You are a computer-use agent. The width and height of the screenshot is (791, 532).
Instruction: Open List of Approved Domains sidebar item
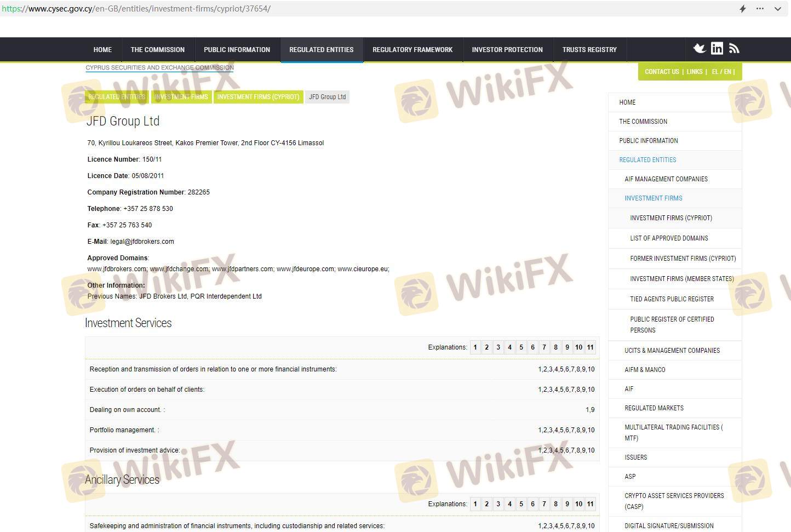[x=669, y=238]
